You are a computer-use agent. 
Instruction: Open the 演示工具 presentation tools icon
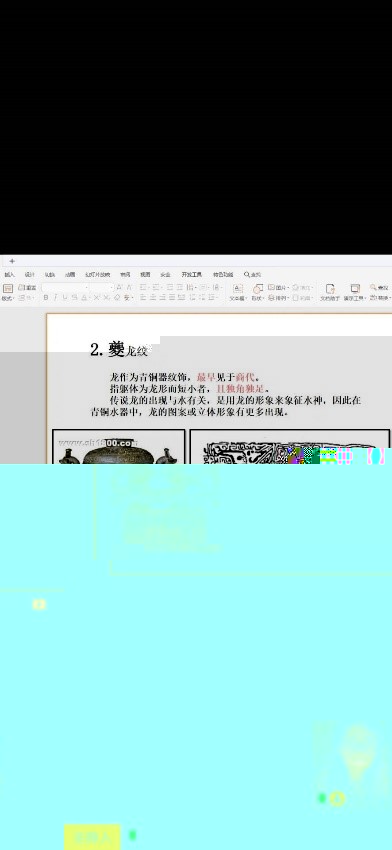355,292
